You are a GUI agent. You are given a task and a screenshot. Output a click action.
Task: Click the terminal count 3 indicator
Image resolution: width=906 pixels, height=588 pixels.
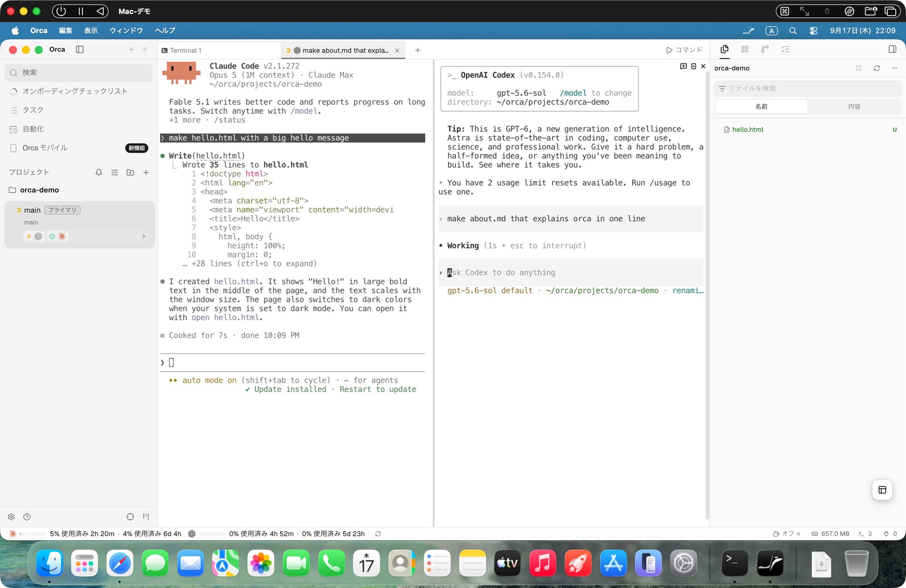pos(865,534)
